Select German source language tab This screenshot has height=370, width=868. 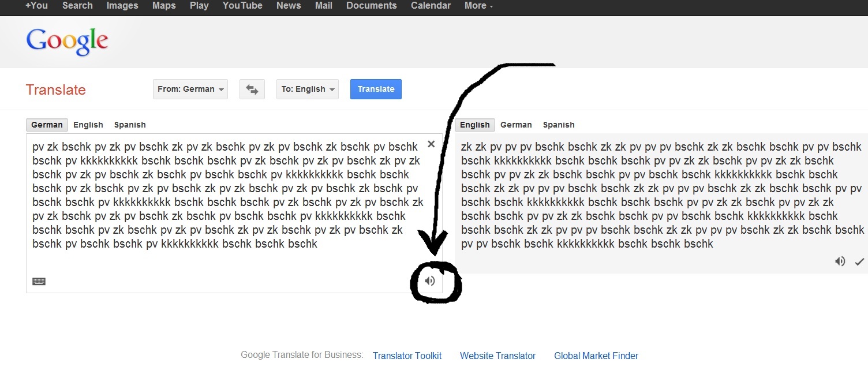[x=47, y=125]
